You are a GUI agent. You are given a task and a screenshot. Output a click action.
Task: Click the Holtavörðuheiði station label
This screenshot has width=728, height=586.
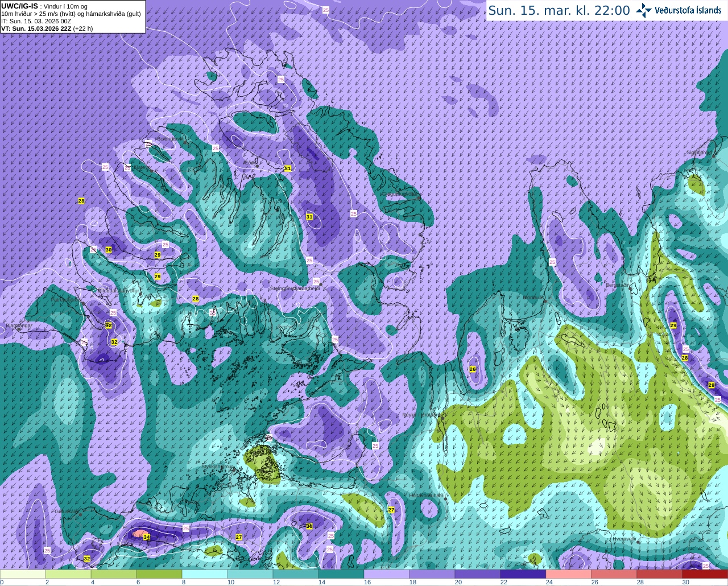427,496
